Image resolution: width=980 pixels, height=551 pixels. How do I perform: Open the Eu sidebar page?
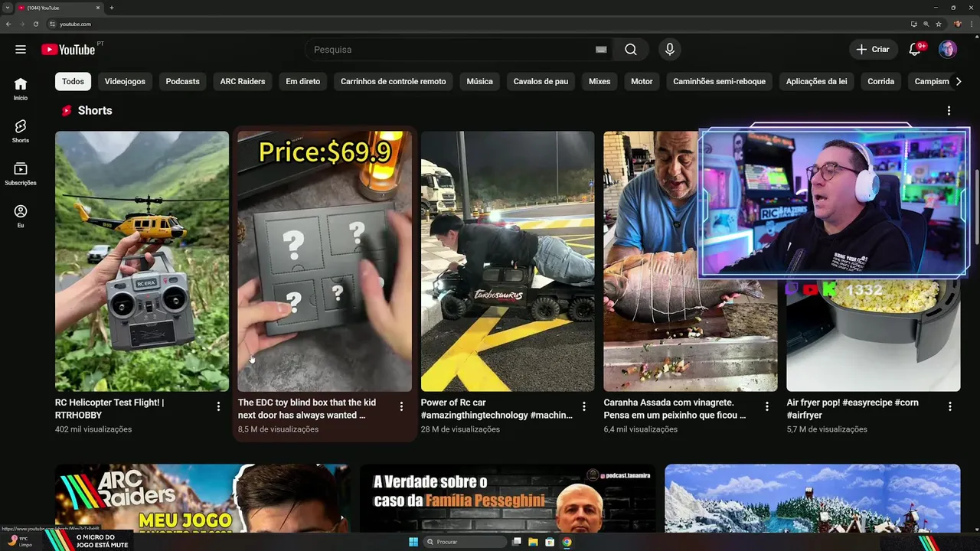click(21, 217)
